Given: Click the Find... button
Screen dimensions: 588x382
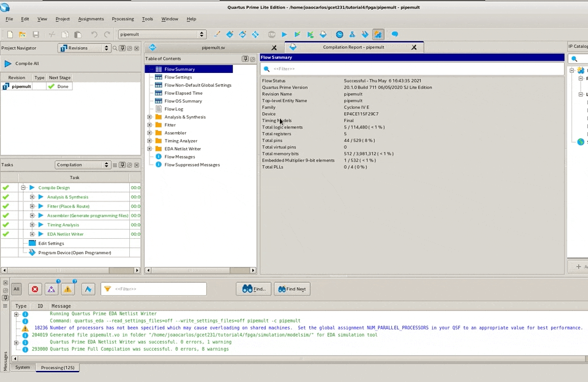Looking at the screenshot, I should [254, 289].
